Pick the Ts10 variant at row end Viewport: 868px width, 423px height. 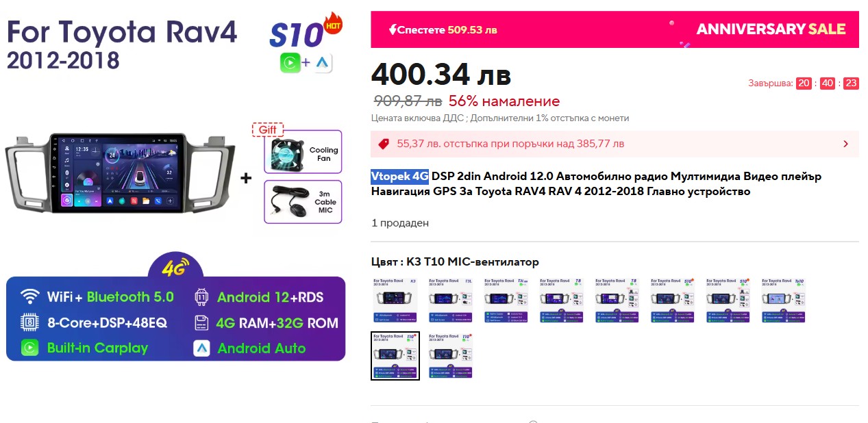(x=784, y=300)
